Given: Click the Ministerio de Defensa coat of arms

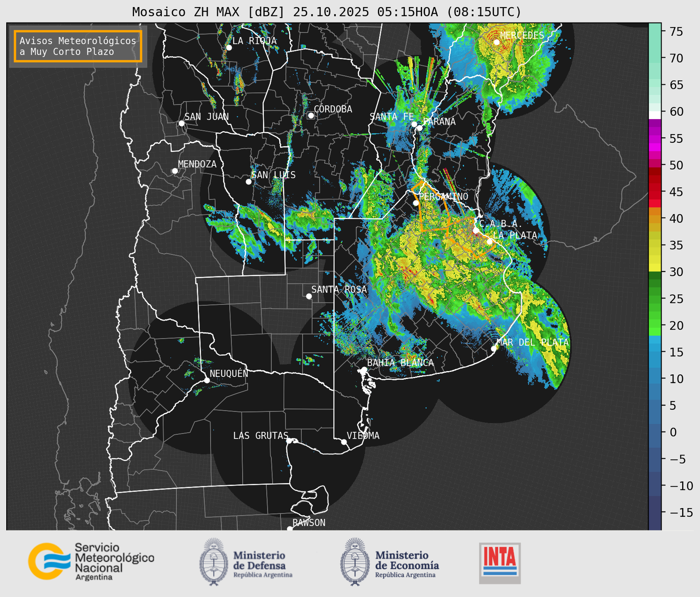Looking at the screenshot, I should click(x=215, y=562).
